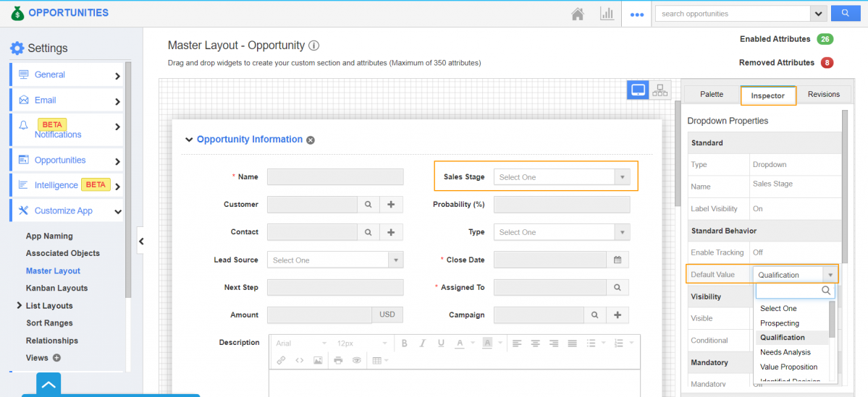The height and width of the screenshot is (397, 868).
Task: Collapse the Customize App settings section
Action: pos(118,211)
